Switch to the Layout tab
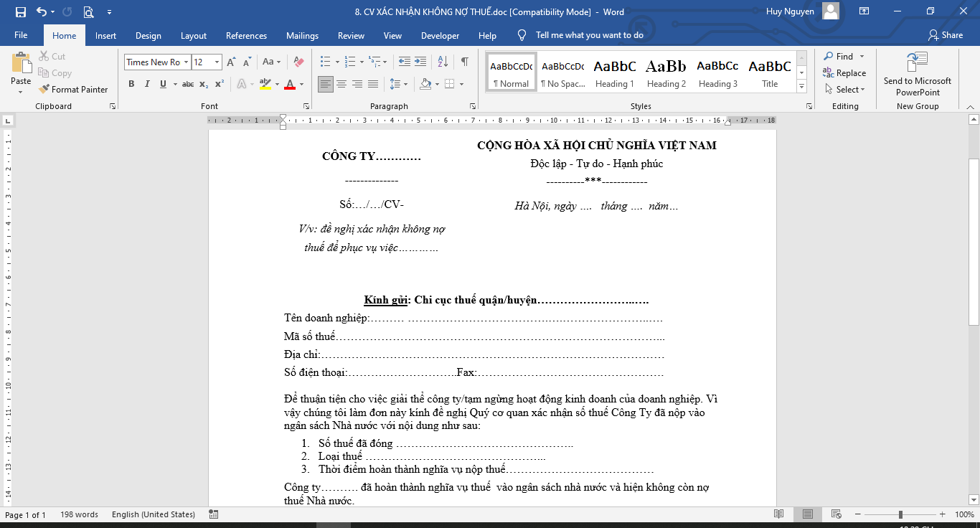This screenshot has height=528, width=980. [193, 36]
